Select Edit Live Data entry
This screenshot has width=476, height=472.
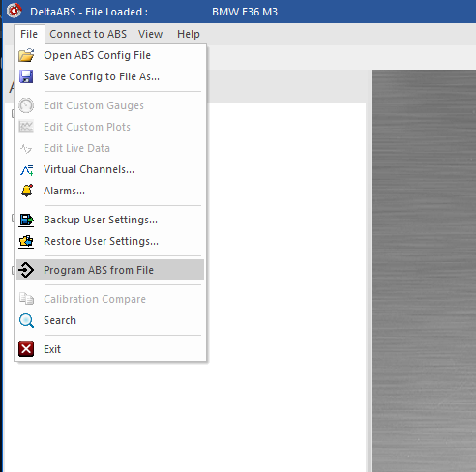110,148
